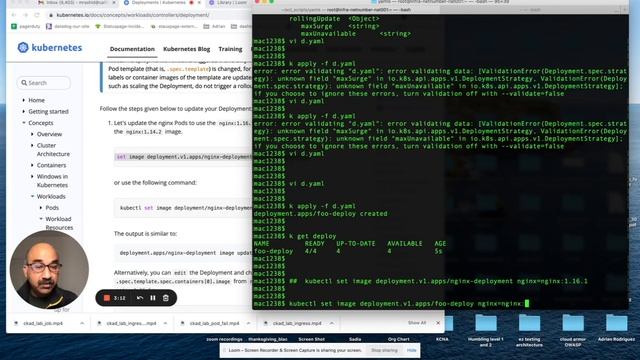Image resolution: width=640 pixels, height=360 pixels.
Task: Click foo-deploy row in terminal output
Action: pos(348,251)
